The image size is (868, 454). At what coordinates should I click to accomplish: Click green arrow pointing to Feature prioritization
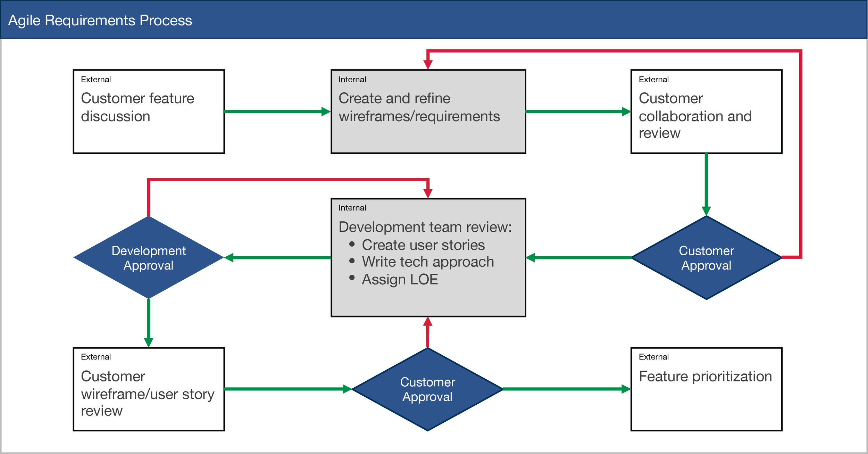(x=566, y=389)
